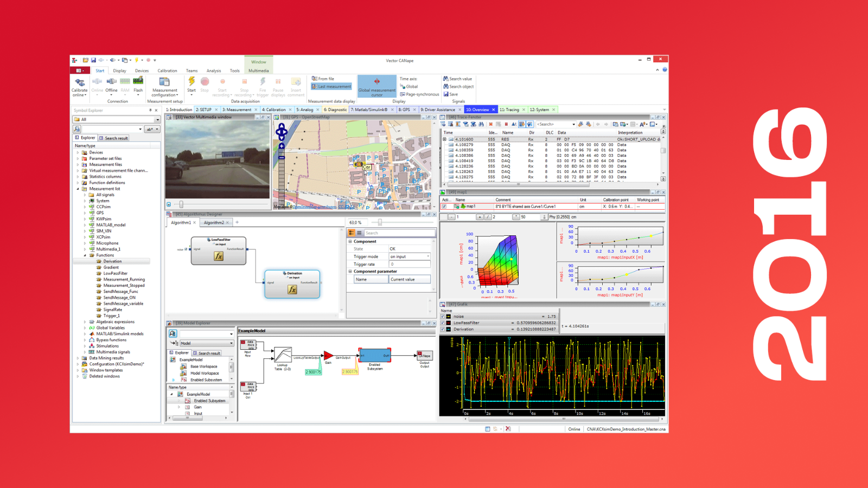Zoom in on the GPS map

pyautogui.click(x=282, y=146)
